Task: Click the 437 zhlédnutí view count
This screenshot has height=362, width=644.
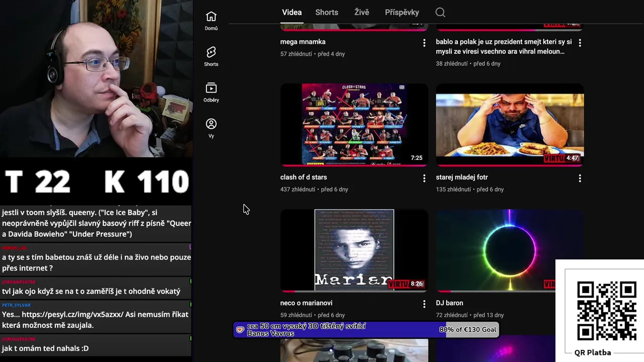Action: 298,190
